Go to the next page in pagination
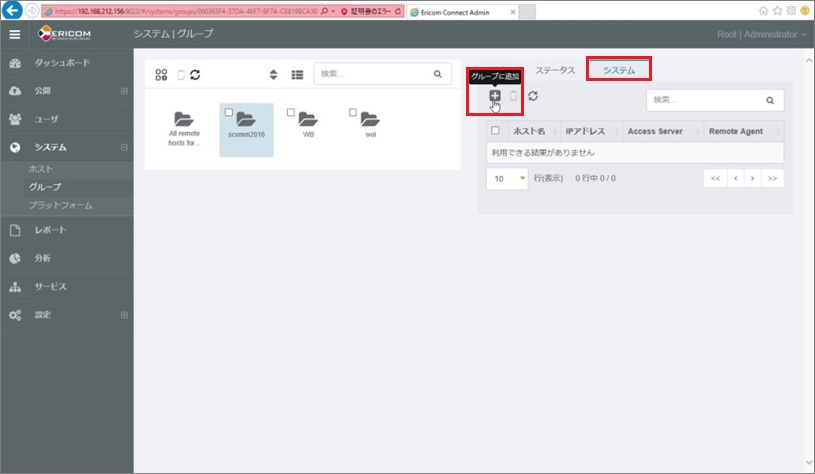This screenshot has width=815, height=474. [751, 178]
